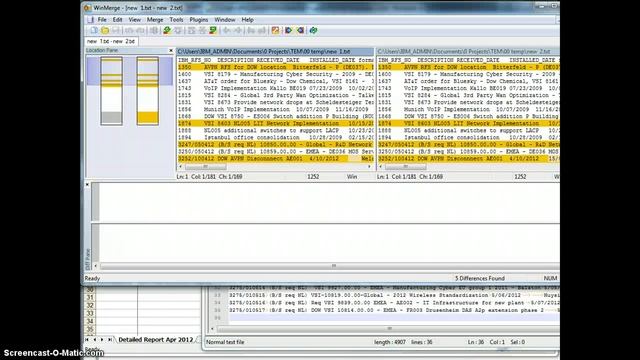Click left pane horizontal scrollbar right arrow
Viewport: 640px width, 360px height.
(369, 167)
